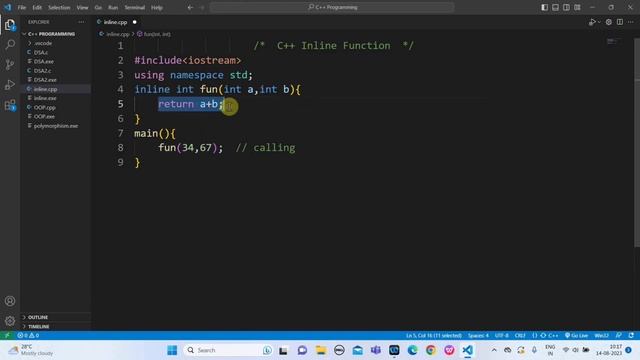Change end of line sequence CRLF
The height and width of the screenshot is (360, 640).
pos(520,336)
